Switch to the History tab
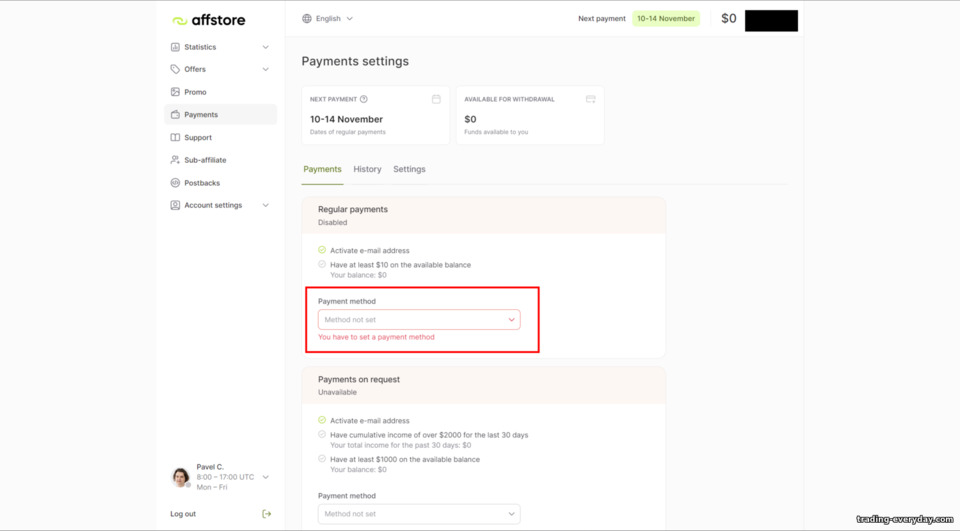 pos(367,169)
